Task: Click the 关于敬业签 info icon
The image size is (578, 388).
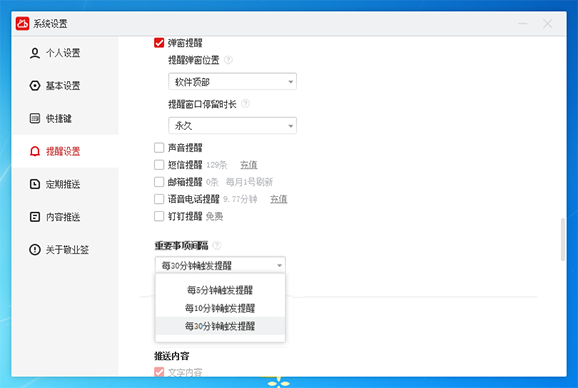Action: (x=35, y=250)
